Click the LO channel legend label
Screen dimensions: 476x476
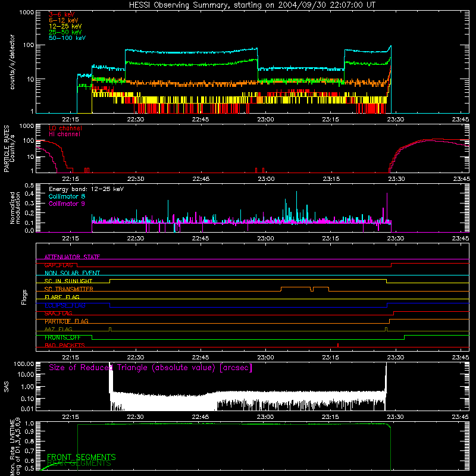coord(65,128)
